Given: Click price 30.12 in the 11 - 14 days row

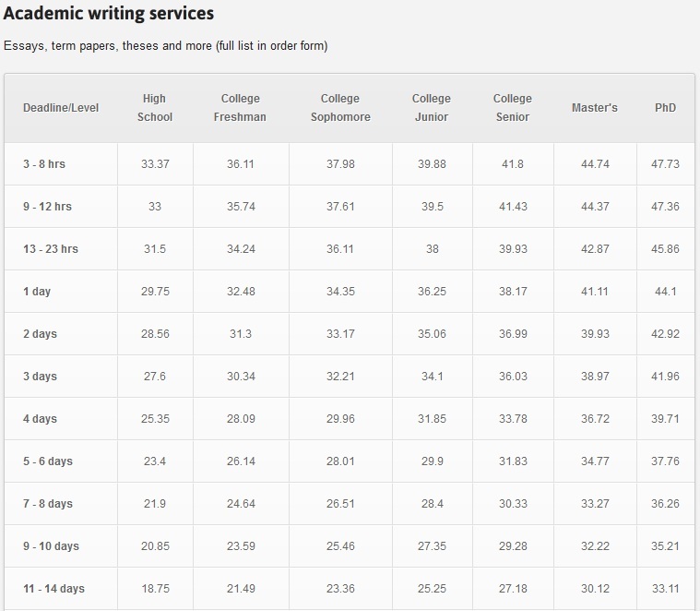Looking at the screenshot, I should [x=595, y=588].
